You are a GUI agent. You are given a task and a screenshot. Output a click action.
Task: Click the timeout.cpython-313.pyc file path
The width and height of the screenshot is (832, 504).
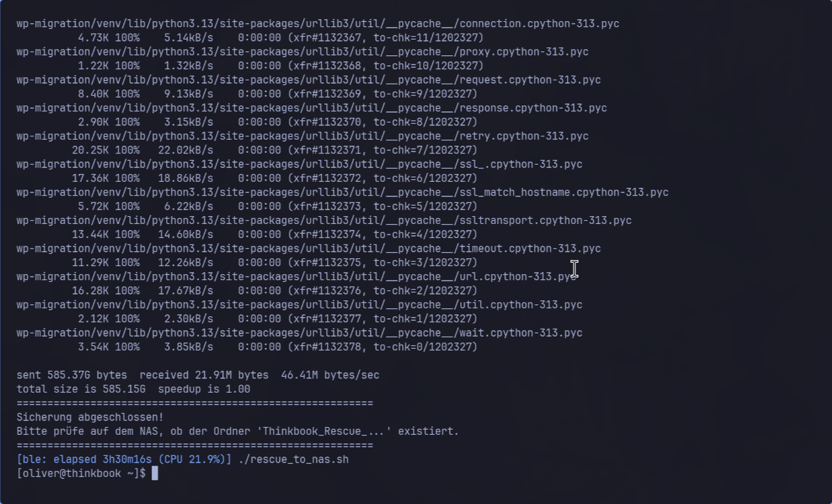[x=309, y=248]
